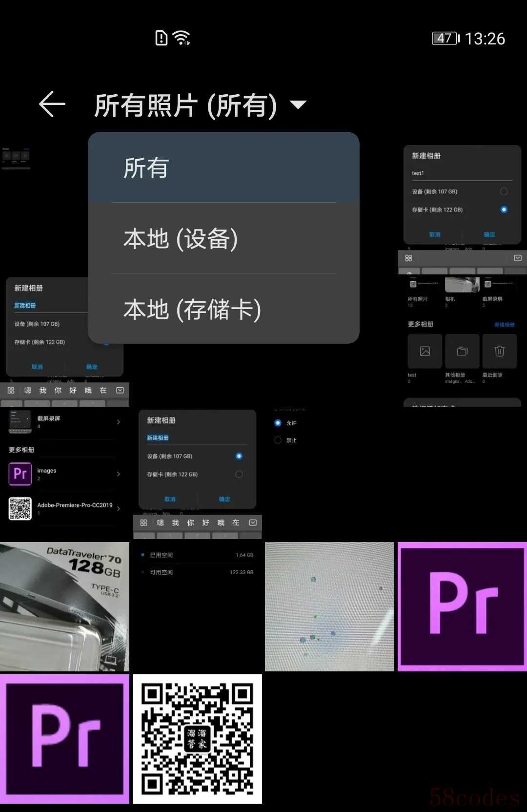Go back using the left arrow
The width and height of the screenshot is (527, 812).
[52, 104]
